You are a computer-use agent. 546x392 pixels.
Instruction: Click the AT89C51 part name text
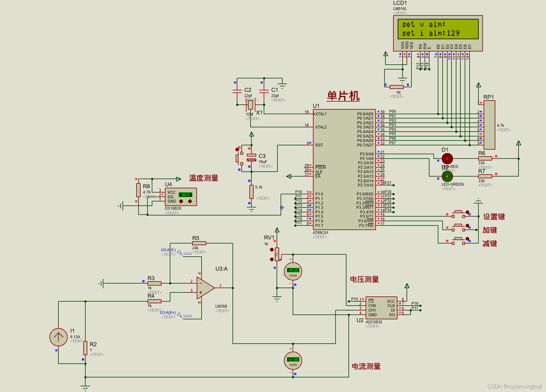coord(321,233)
